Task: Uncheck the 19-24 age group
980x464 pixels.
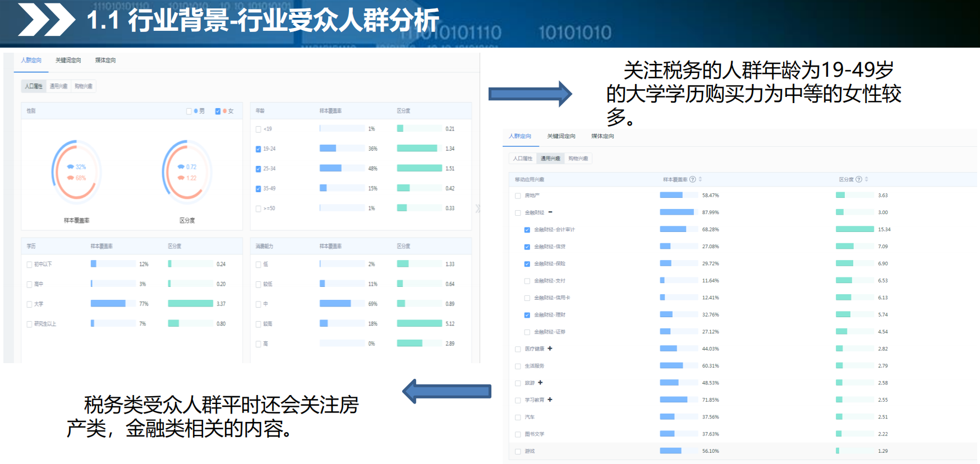Action: (x=258, y=149)
